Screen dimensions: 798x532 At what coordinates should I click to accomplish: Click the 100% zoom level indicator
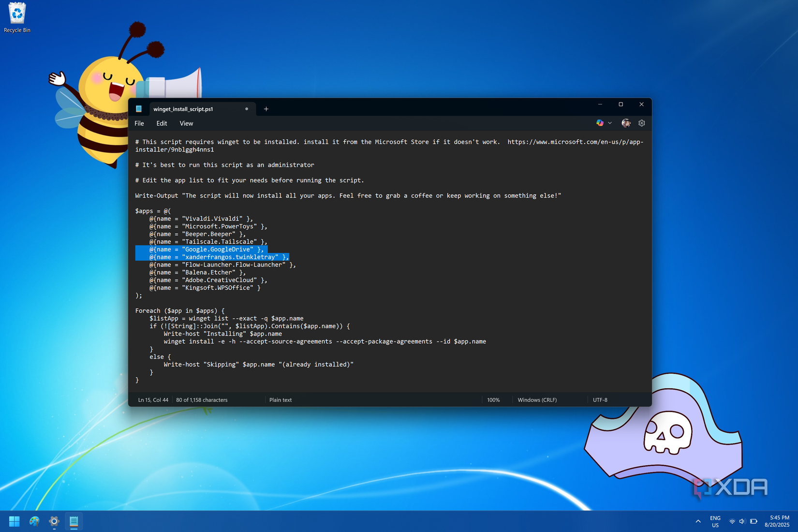[x=493, y=400]
